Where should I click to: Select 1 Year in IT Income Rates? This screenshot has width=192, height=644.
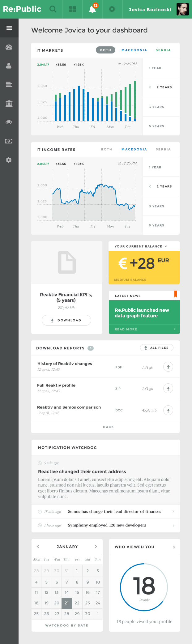[155, 167]
